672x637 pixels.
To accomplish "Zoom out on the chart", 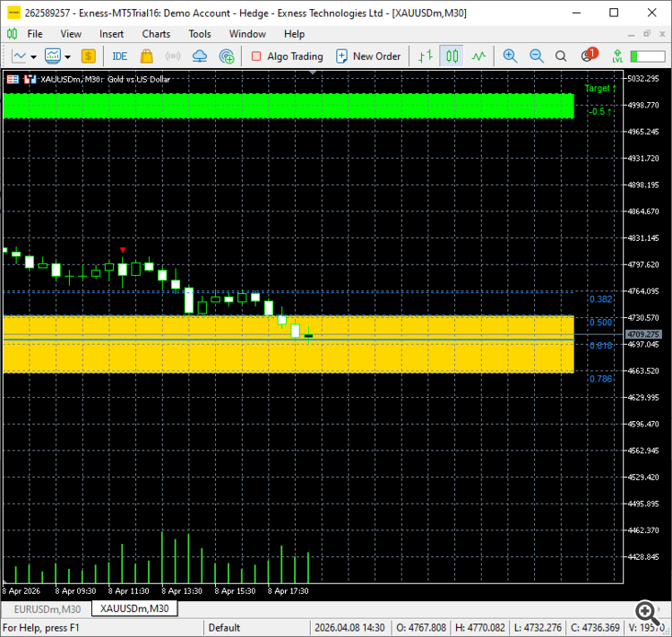I will tap(536, 56).
